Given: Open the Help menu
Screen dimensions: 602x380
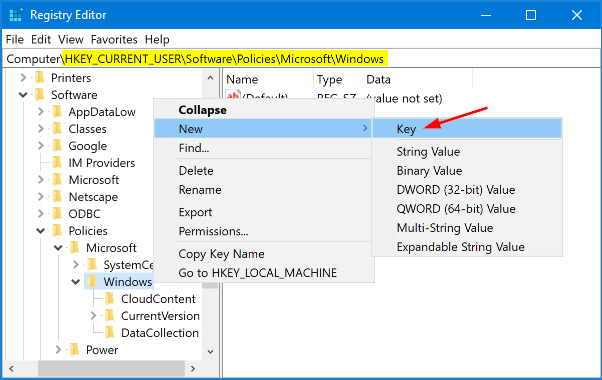Looking at the screenshot, I should [157, 40].
